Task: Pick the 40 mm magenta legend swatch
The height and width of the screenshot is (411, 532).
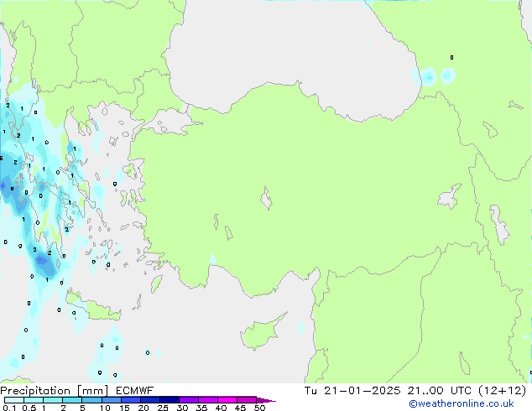Action: pyautogui.click(x=227, y=400)
